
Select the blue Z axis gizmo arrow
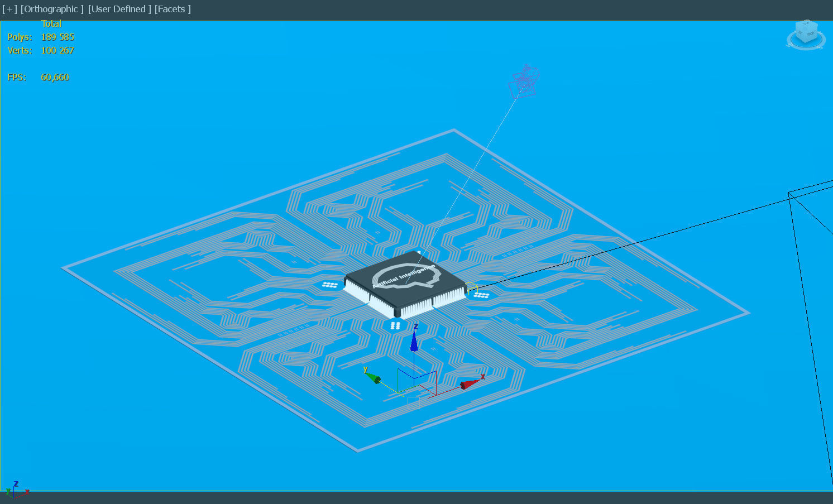pos(414,340)
